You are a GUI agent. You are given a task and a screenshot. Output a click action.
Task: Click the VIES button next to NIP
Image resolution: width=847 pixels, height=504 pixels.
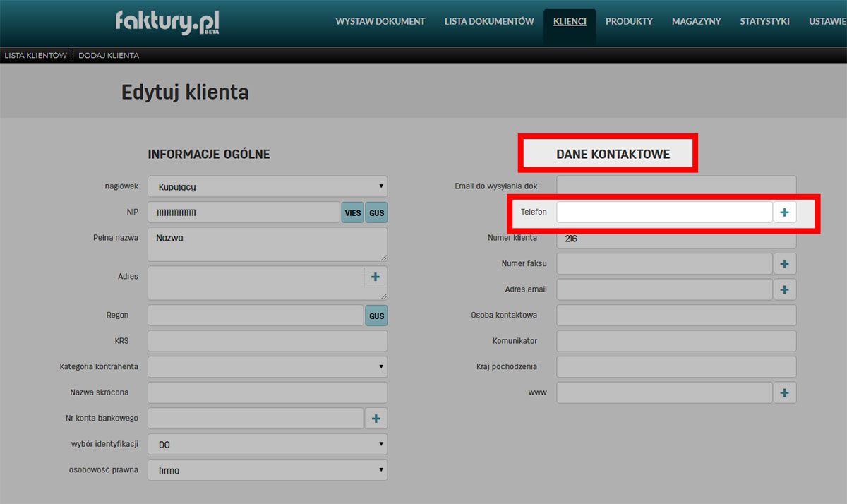coord(352,212)
